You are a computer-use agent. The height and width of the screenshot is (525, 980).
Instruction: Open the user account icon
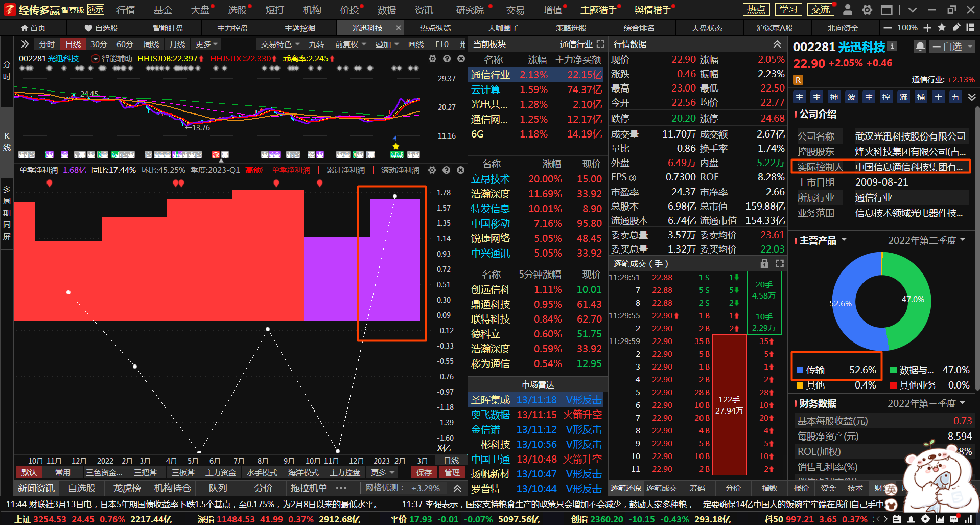point(847,10)
